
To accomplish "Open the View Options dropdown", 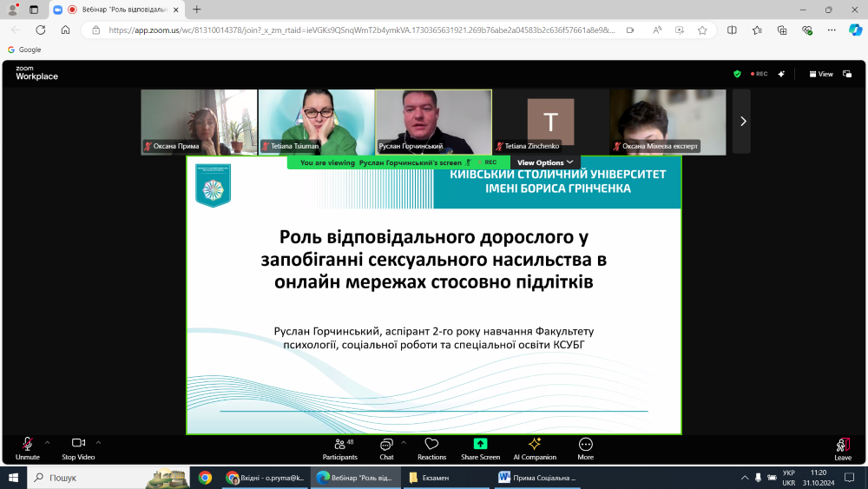I will 545,162.
